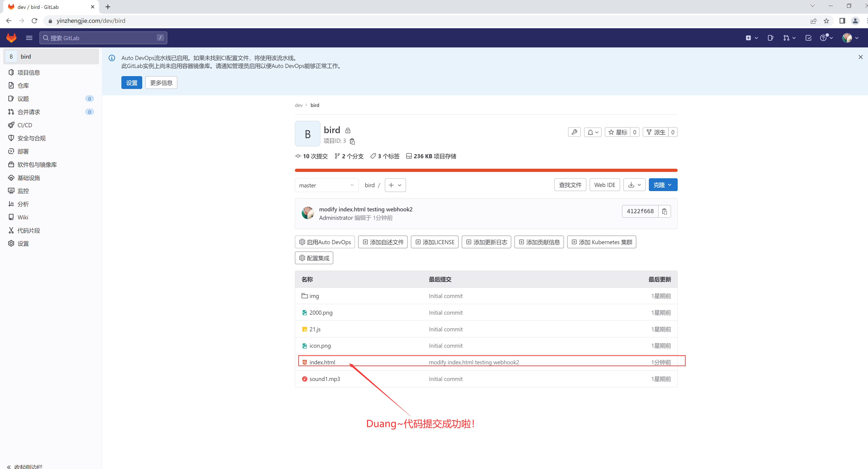Expand the master branch selector
This screenshot has height=469, width=868.
pos(326,185)
